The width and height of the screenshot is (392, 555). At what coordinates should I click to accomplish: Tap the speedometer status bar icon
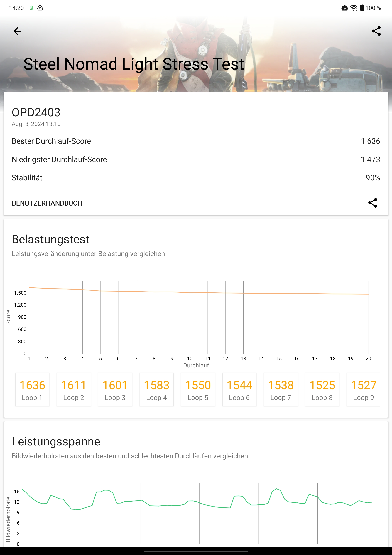coord(344,8)
